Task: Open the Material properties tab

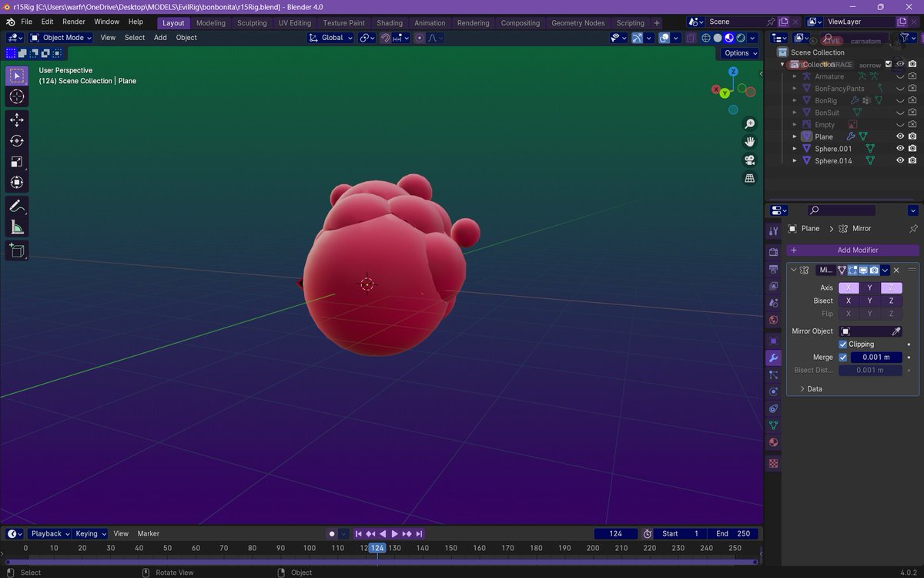Action: (x=773, y=442)
